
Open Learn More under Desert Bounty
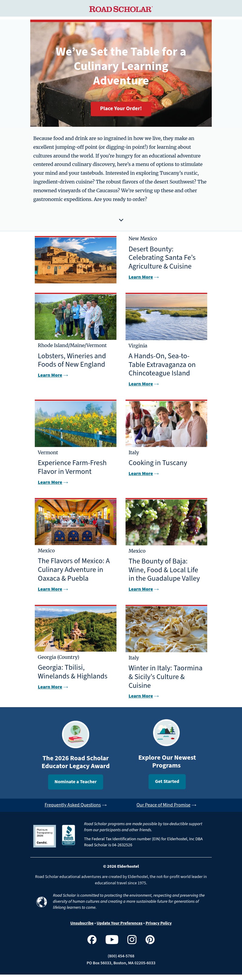click(x=141, y=277)
